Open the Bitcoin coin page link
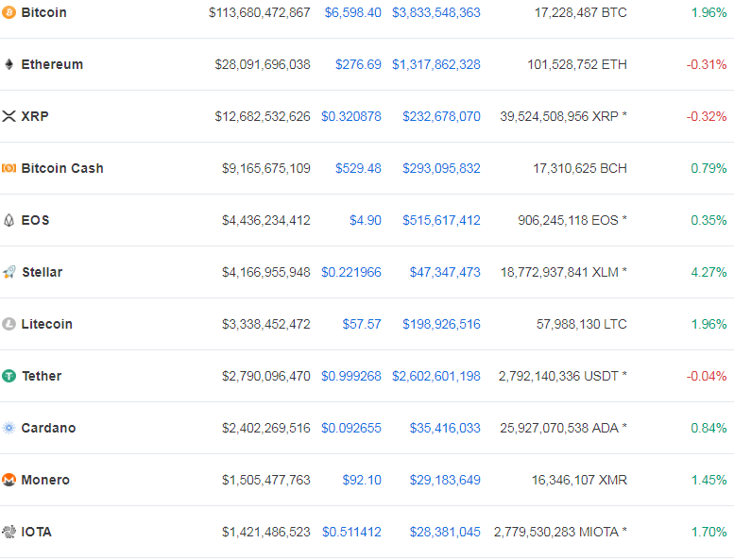The height and width of the screenshot is (560, 734). tap(44, 12)
